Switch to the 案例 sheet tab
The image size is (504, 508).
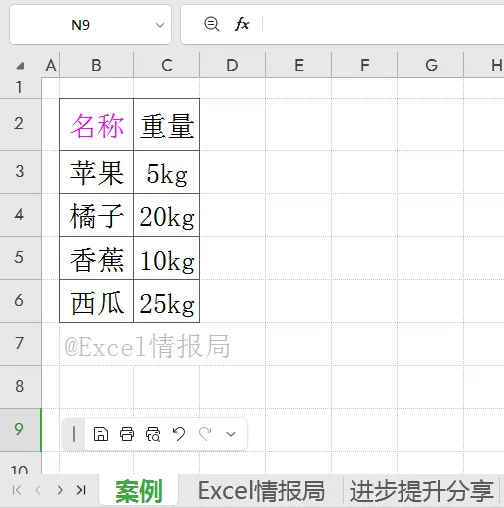coord(139,491)
